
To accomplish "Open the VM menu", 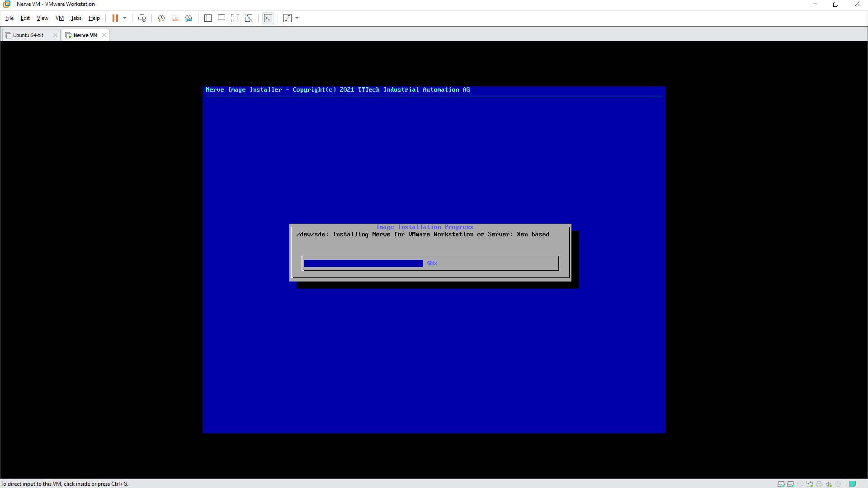I will tap(60, 18).
